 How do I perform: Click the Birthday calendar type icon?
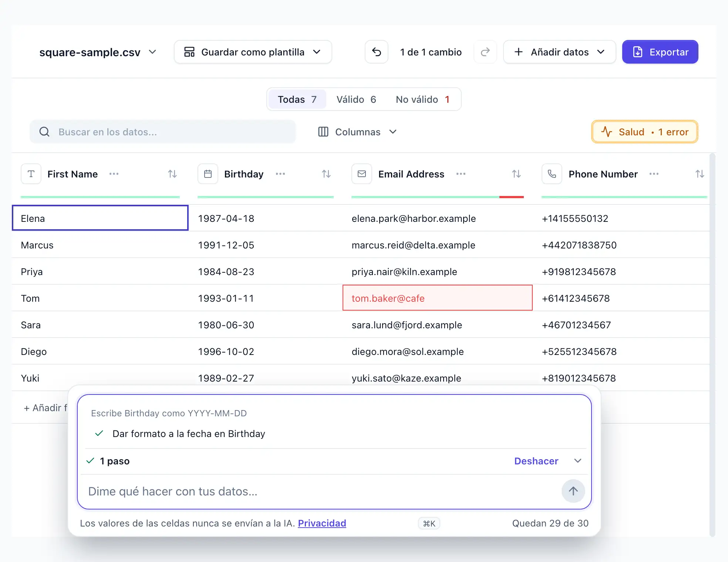coord(208,174)
